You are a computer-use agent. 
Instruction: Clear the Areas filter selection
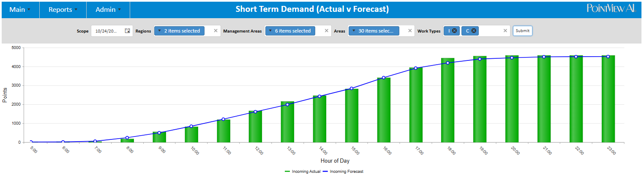click(x=409, y=31)
